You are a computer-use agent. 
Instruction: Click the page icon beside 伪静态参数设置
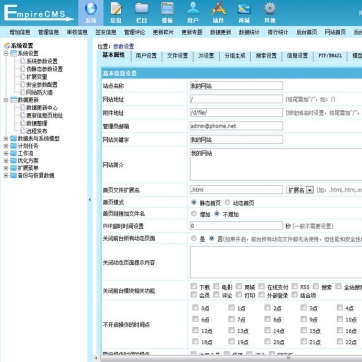(x=22, y=69)
